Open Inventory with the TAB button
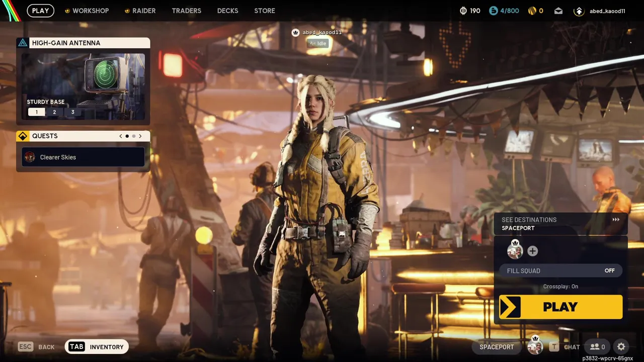644x362 pixels. coord(97,347)
